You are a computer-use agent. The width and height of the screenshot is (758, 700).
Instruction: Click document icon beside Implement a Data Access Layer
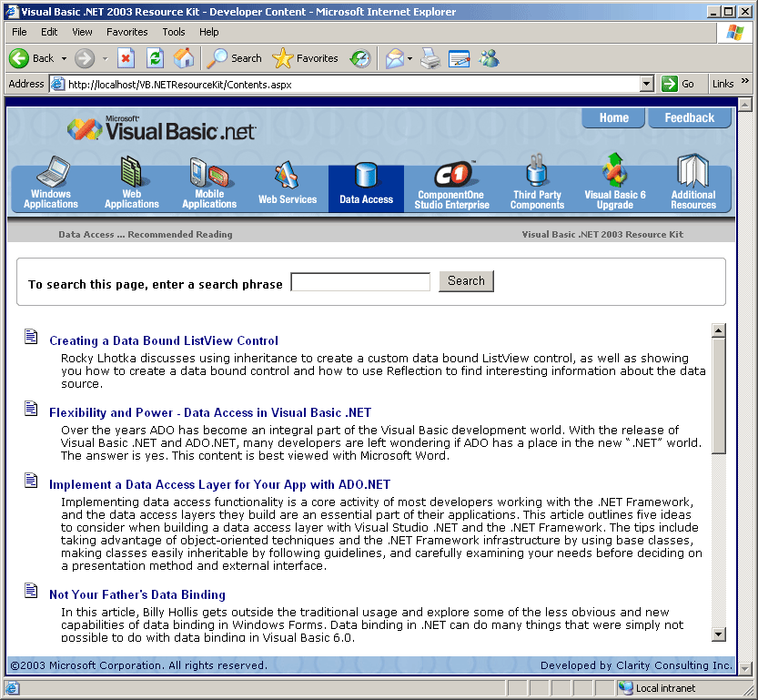point(31,481)
